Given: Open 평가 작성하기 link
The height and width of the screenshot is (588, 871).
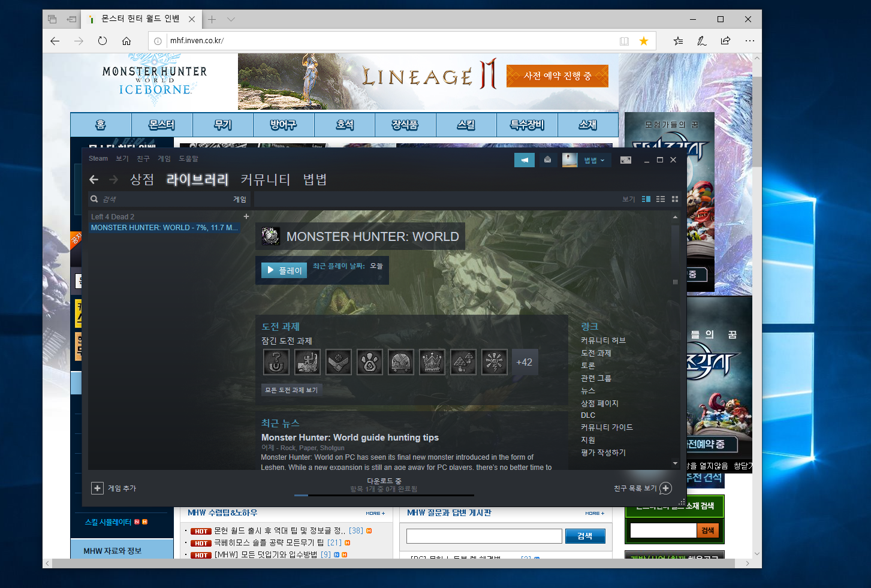Looking at the screenshot, I should click(603, 453).
